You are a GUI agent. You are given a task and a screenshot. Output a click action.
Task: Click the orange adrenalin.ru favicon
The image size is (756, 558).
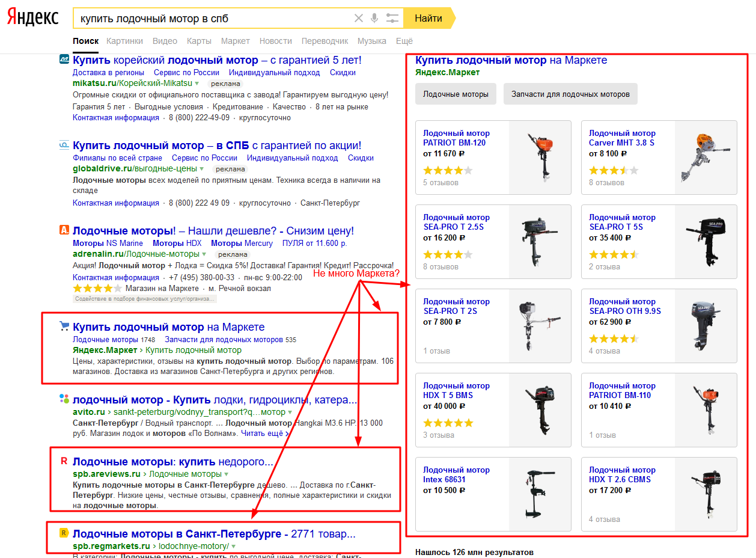[x=64, y=230]
